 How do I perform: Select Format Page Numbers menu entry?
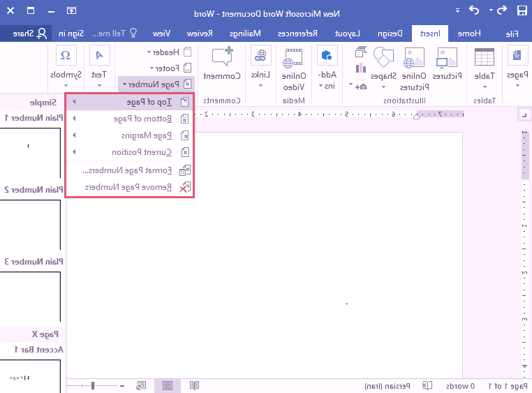coord(130,170)
